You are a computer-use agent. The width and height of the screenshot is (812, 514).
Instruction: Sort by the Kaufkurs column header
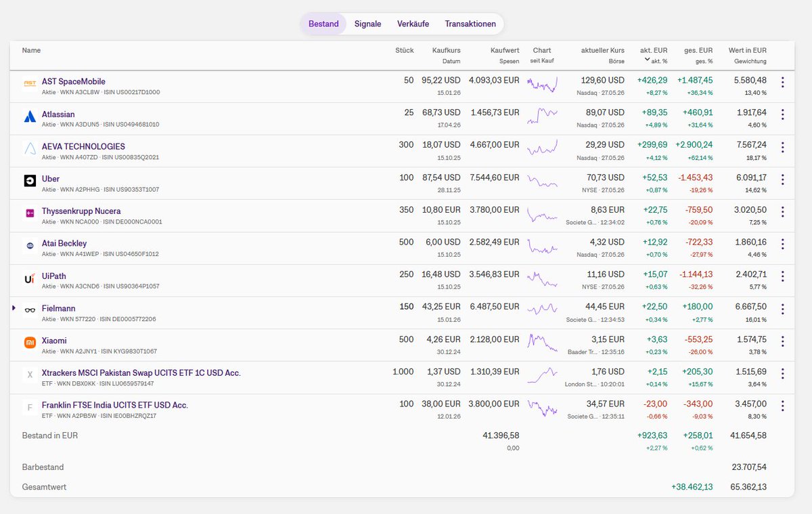coord(447,50)
